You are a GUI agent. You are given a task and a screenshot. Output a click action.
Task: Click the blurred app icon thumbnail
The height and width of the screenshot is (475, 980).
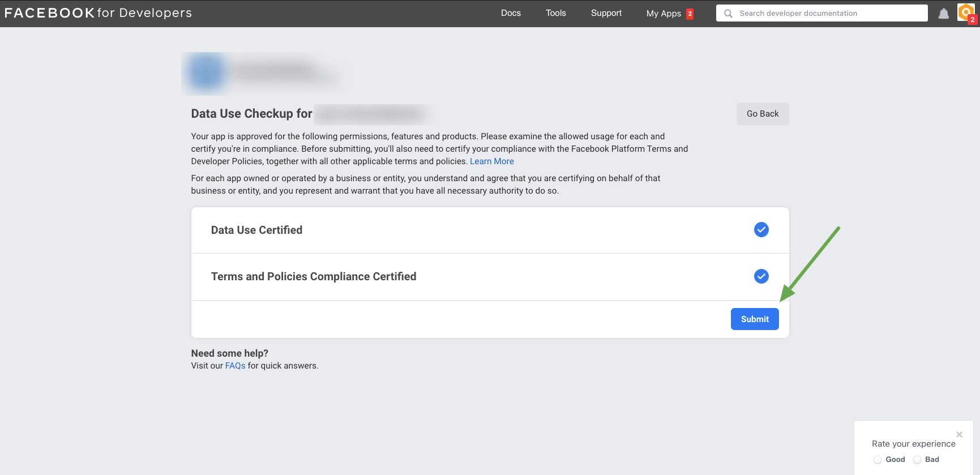206,73
